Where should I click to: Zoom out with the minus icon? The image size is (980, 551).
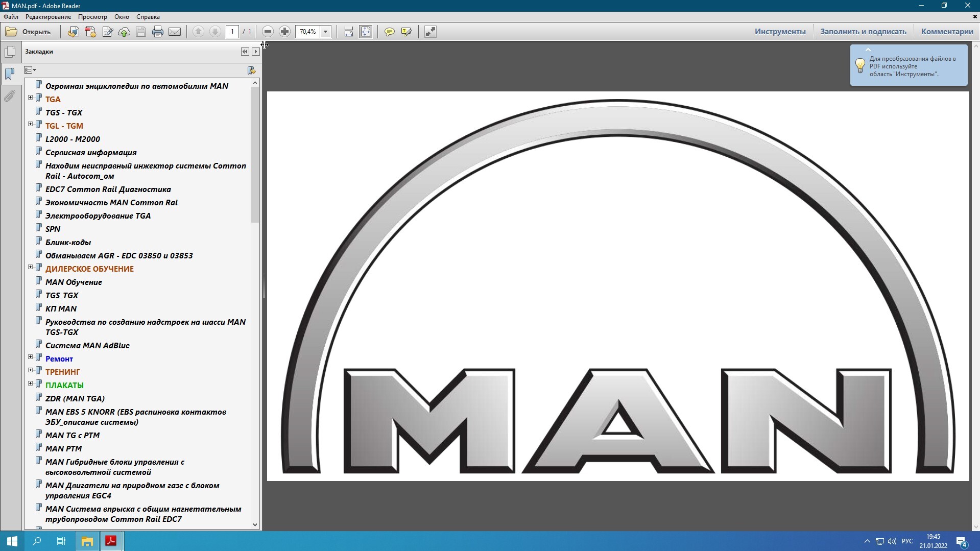click(268, 32)
